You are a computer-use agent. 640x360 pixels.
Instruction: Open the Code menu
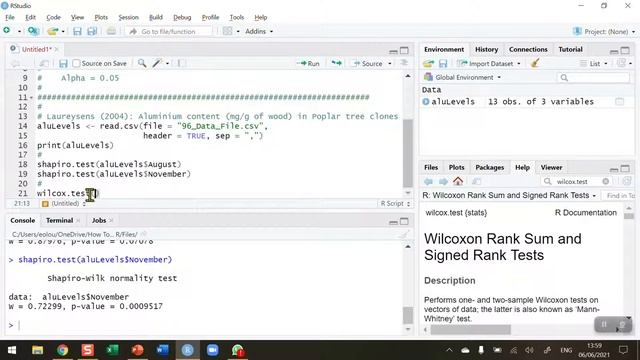53,17
